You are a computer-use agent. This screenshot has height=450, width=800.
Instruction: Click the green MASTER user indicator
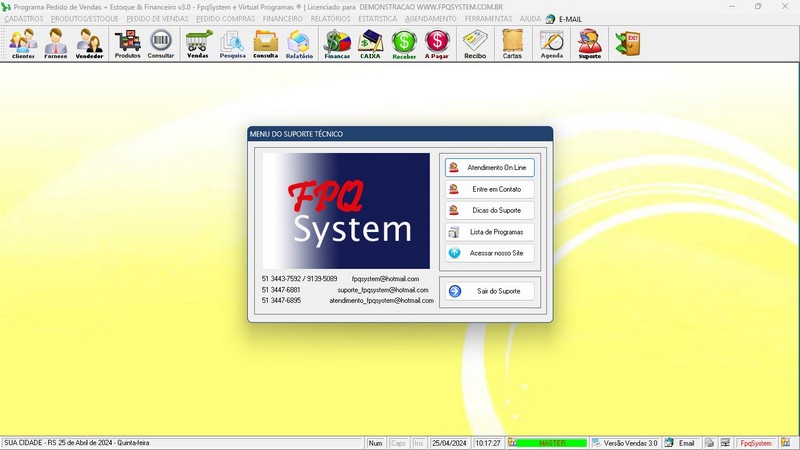[552, 443]
